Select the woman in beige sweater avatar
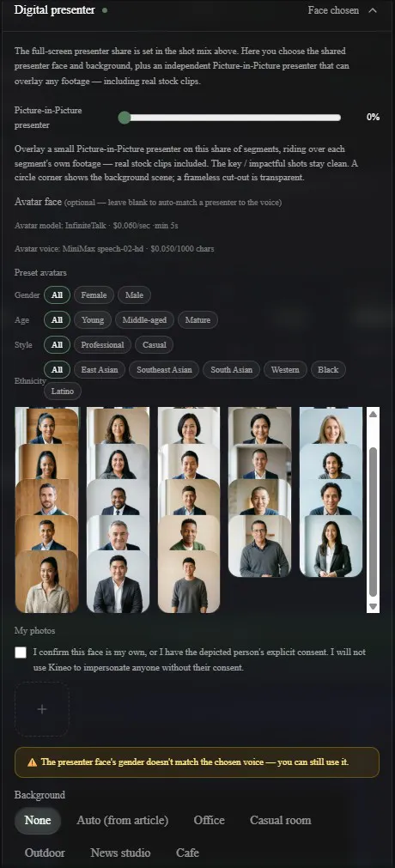Image resolution: width=395 pixels, height=868 pixels. click(46, 581)
